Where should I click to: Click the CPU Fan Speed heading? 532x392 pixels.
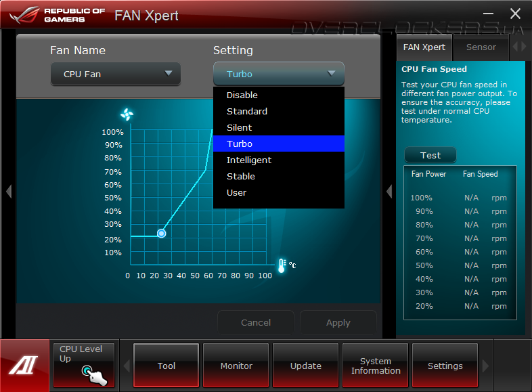tap(434, 69)
